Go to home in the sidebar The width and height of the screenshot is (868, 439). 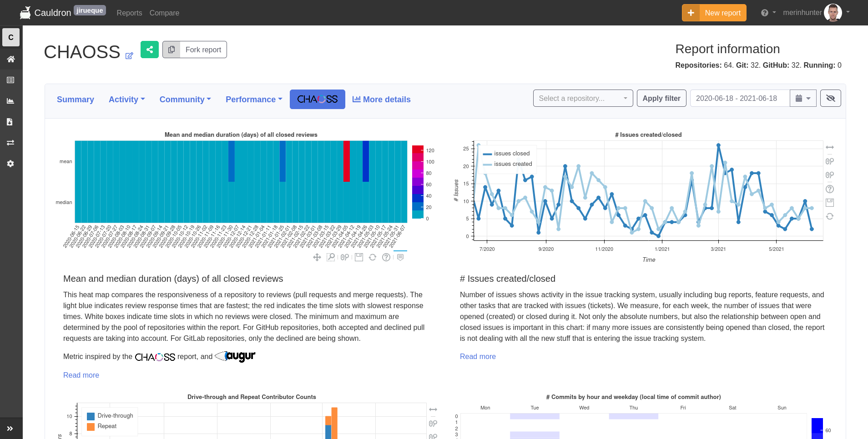(11, 59)
